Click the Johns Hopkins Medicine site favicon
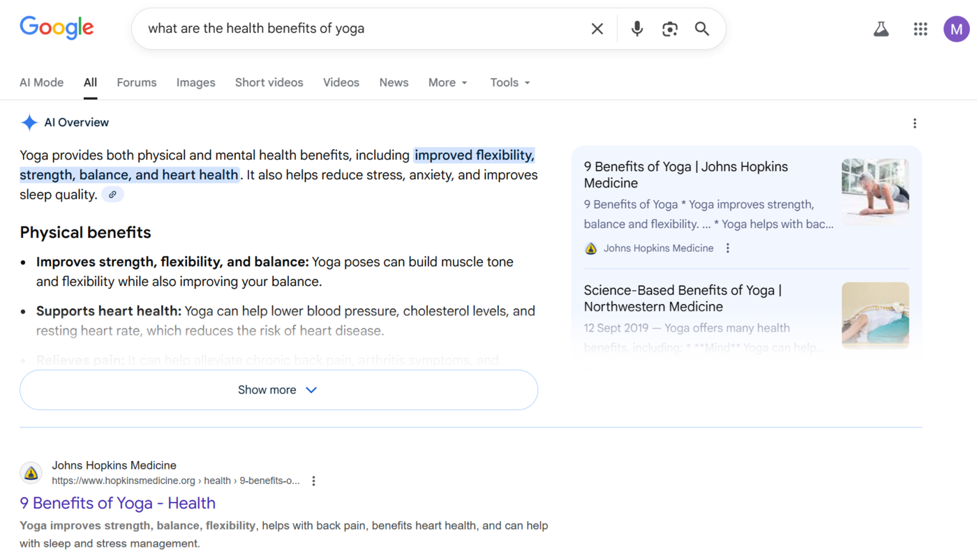The width and height of the screenshot is (977, 560). [x=31, y=472]
